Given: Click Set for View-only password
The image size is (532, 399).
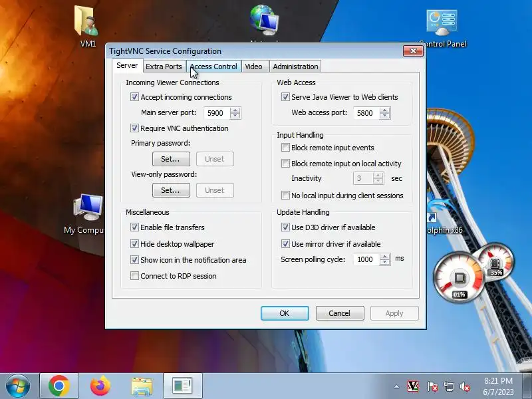Looking at the screenshot, I should (x=171, y=190).
